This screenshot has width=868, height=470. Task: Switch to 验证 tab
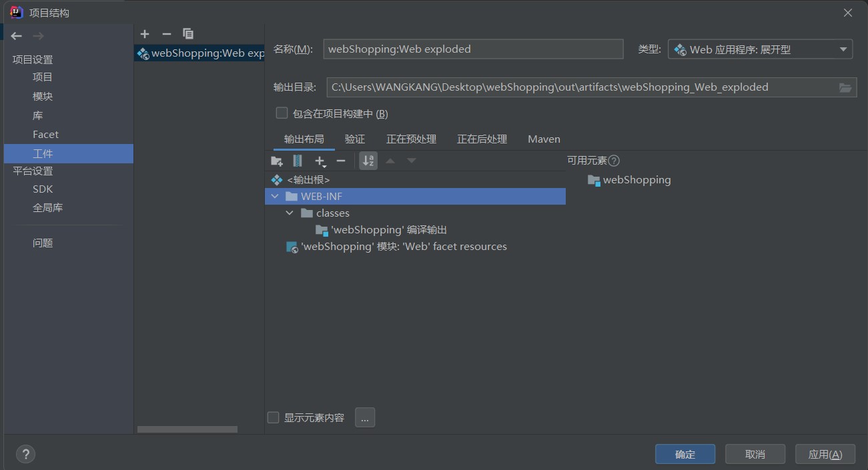[x=355, y=139]
